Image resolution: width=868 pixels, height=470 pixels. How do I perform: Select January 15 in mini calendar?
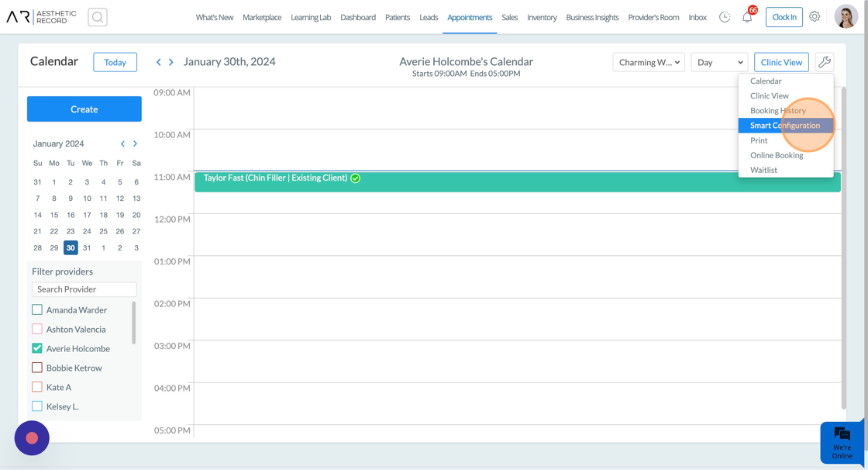[x=53, y=215]
